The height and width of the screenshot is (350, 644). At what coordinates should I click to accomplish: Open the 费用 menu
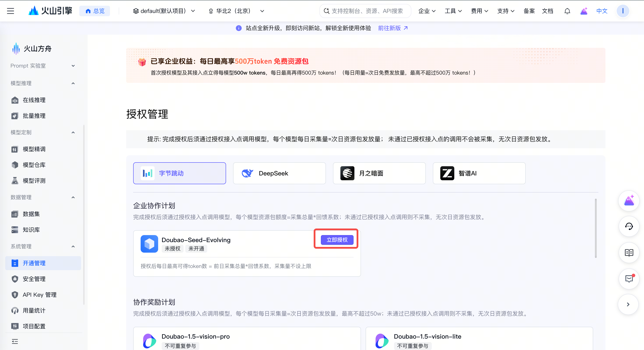[479, 11]
